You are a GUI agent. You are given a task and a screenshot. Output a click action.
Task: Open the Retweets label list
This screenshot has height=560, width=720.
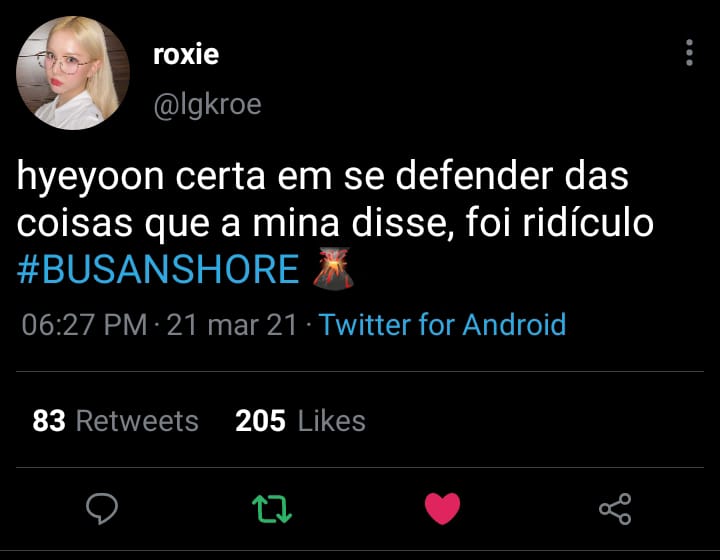tap(137, 421)
